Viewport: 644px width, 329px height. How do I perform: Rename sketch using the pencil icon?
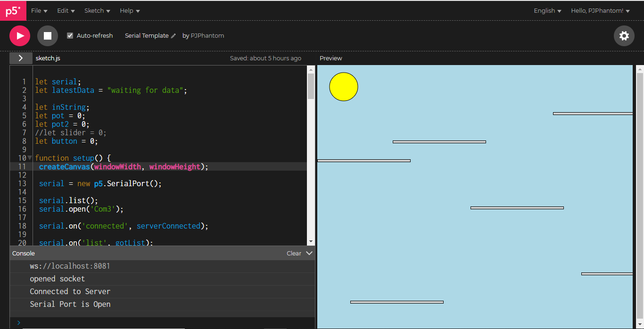173,35
